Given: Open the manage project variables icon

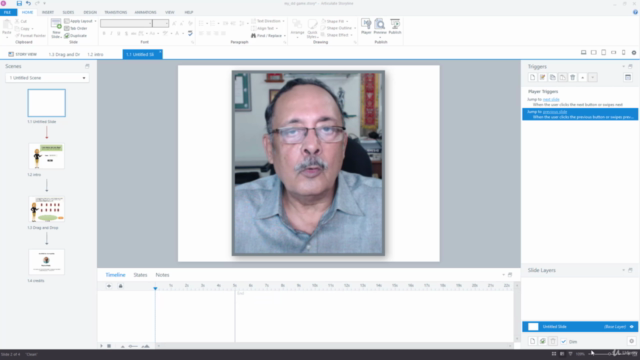Looking at the screenshot, I should 628,77.
